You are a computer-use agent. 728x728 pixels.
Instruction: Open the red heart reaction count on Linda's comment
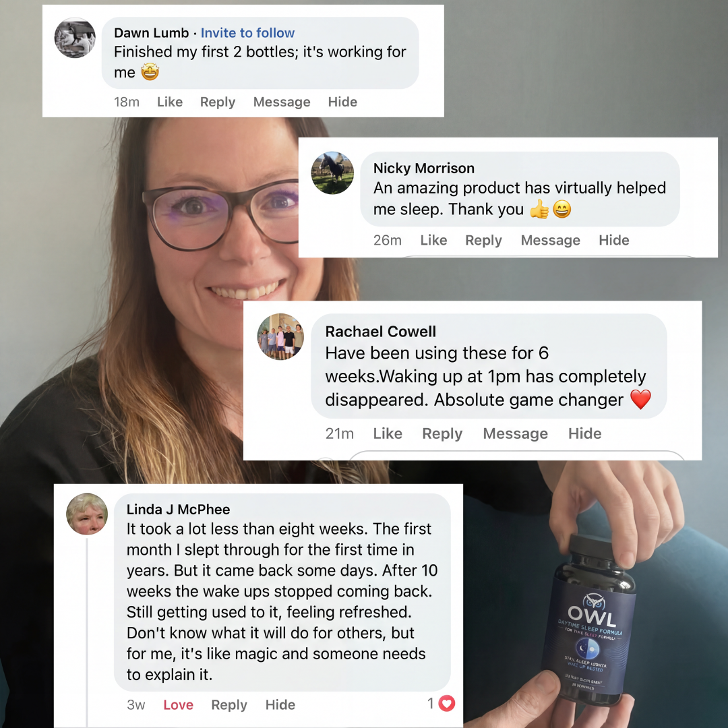coord(441,703)
